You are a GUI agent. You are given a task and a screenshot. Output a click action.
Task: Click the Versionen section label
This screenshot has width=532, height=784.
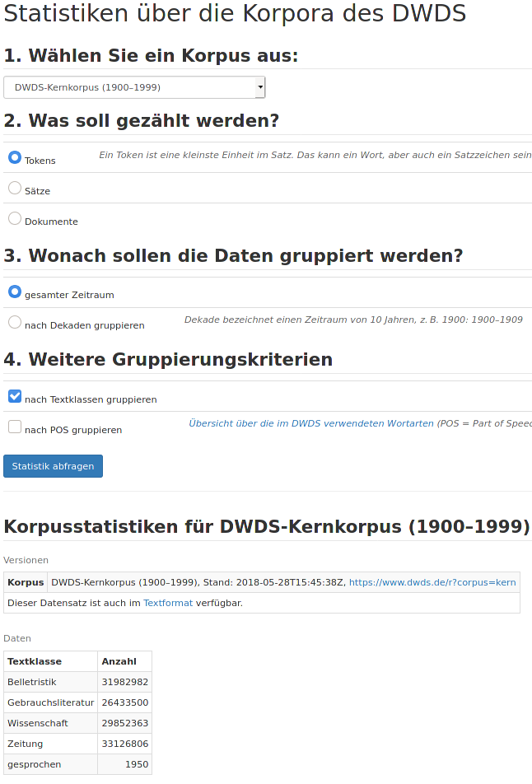tap(26, 560)
